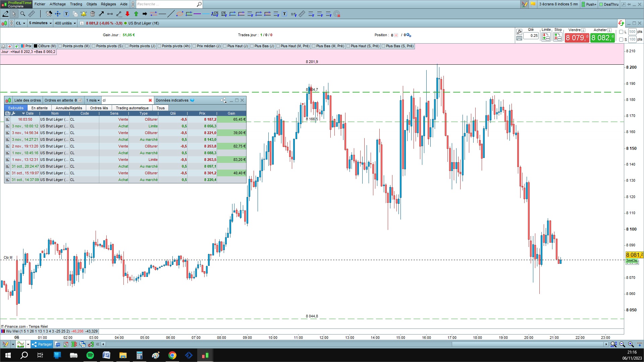Click the trash delete objects icon

click(93, 14)
